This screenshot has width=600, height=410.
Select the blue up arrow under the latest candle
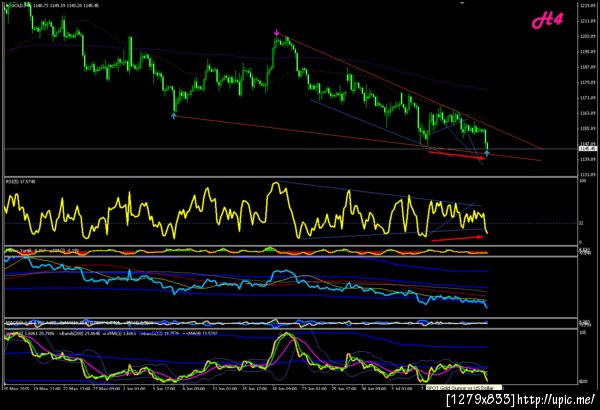486,153
